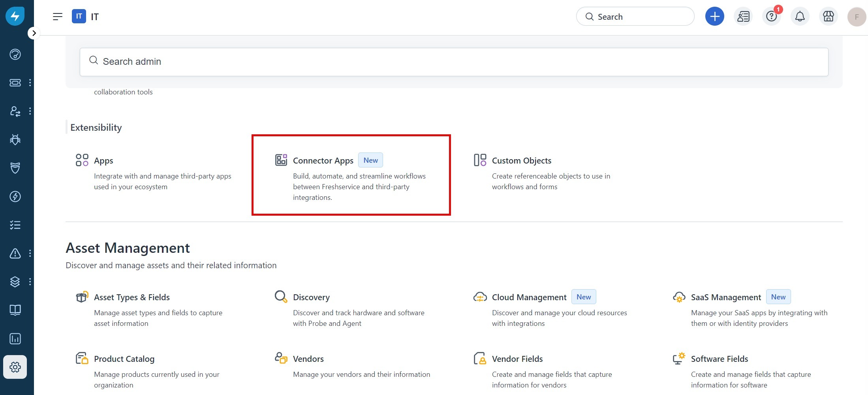Screen dimensions: 868x395
Task: Open the marketplace store icon
Action: tap(829, 17)
